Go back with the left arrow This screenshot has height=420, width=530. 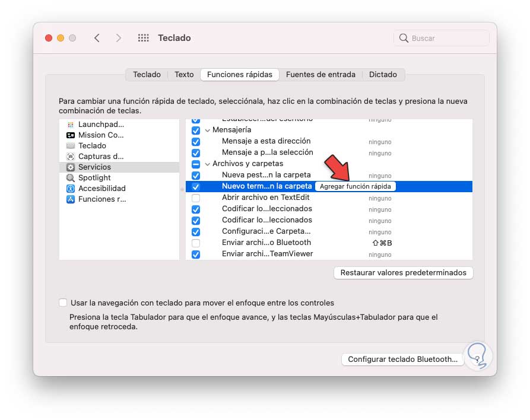[97, 38]
